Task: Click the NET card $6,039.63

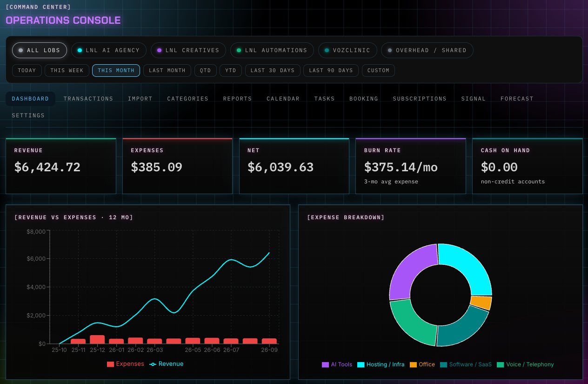Action: point(294,166)
